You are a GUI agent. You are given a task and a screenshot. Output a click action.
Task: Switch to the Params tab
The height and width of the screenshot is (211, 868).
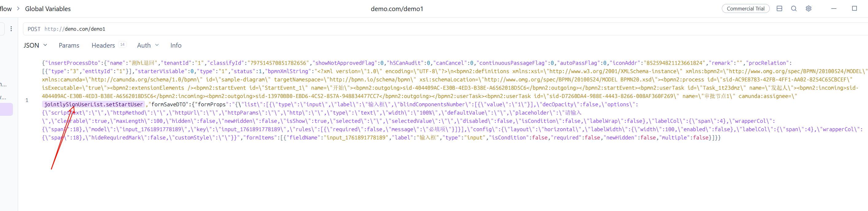69,45
